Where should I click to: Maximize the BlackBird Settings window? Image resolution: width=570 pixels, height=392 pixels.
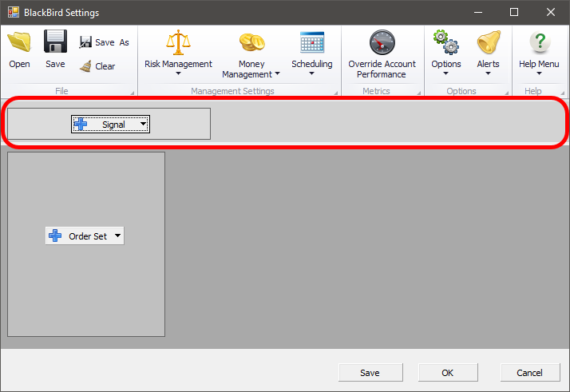[x=514, y=12]
